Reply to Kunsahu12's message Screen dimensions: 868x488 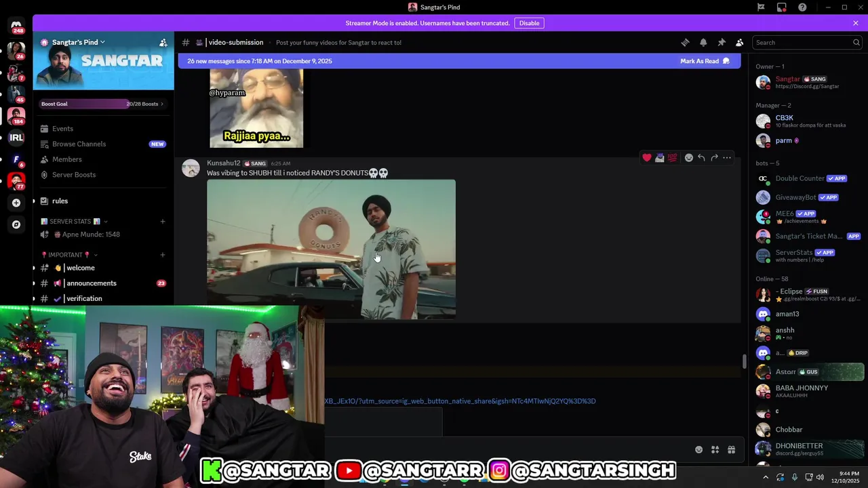[x=701, y=158]
